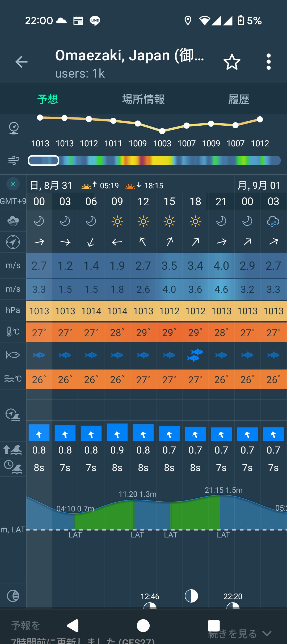Screen dimensions: 287x644
Task: Expand 続きを見る to see more
Action: coord(239,634)
